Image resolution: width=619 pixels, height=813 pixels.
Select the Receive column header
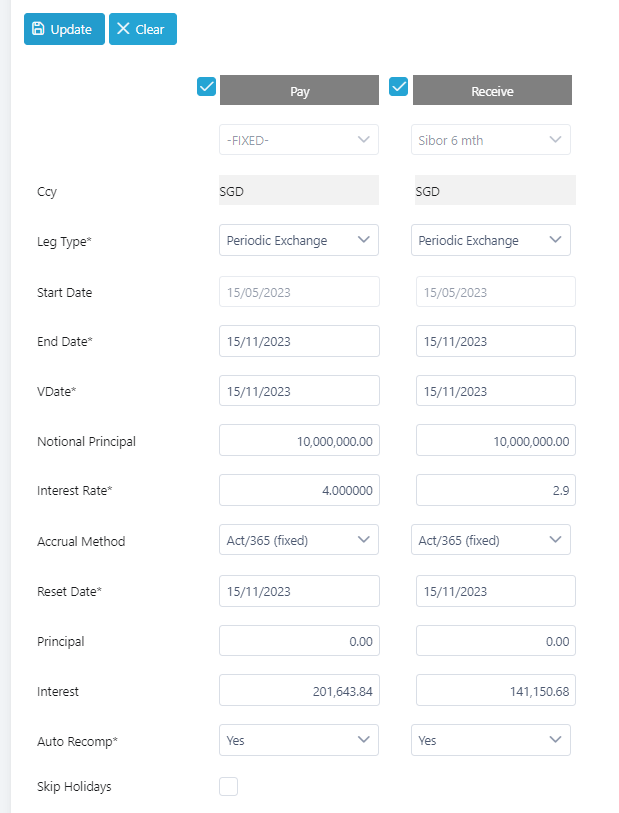click(492, 90)
